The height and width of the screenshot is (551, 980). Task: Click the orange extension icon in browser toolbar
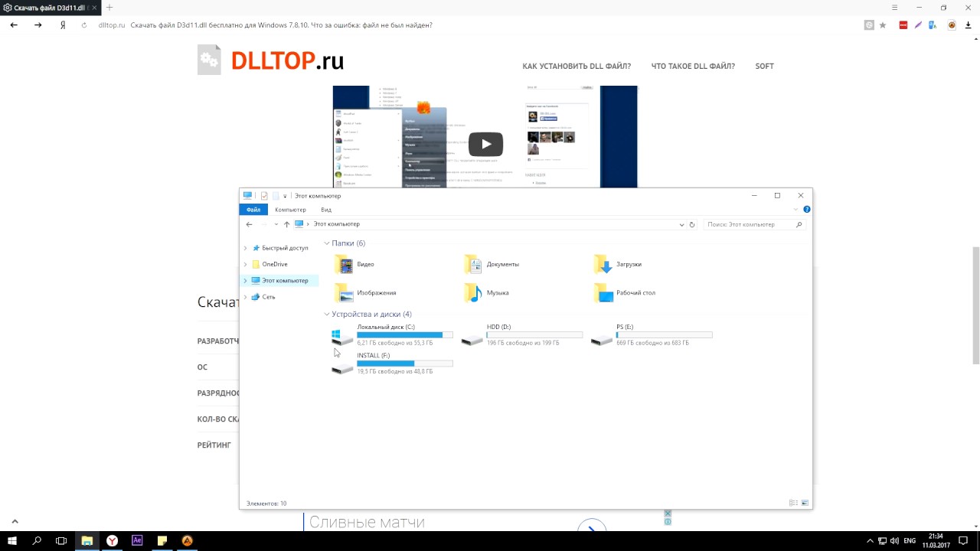click(x=952, y=25)
